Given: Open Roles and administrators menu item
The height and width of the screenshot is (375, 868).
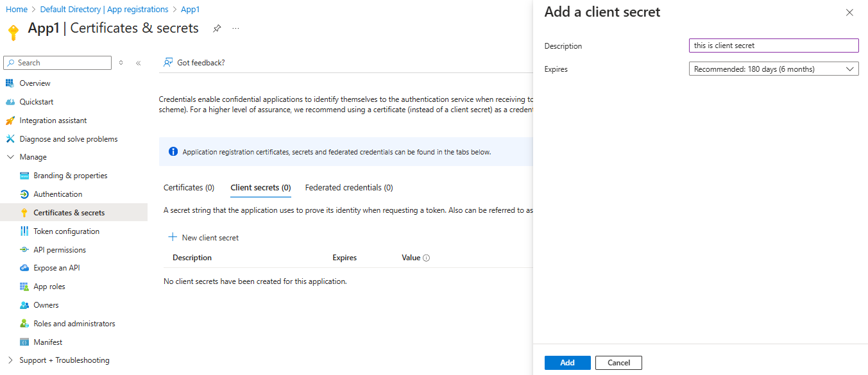Looking at the screenshot, I should coord(74,324).
